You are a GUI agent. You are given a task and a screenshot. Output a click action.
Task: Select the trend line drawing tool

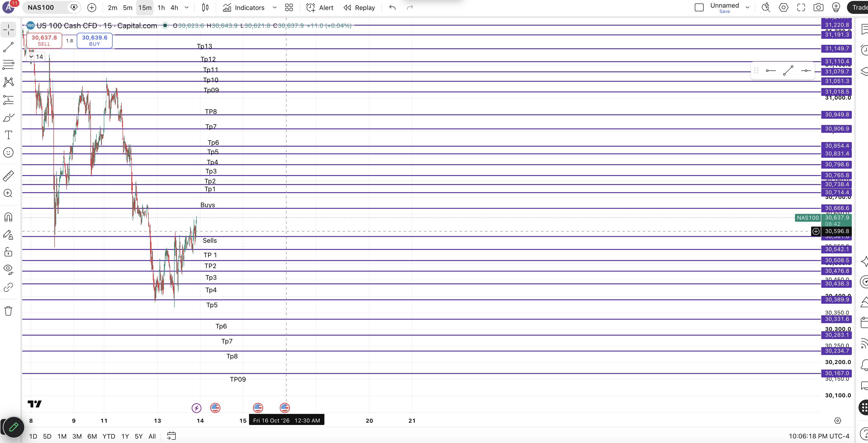[8, 48]
